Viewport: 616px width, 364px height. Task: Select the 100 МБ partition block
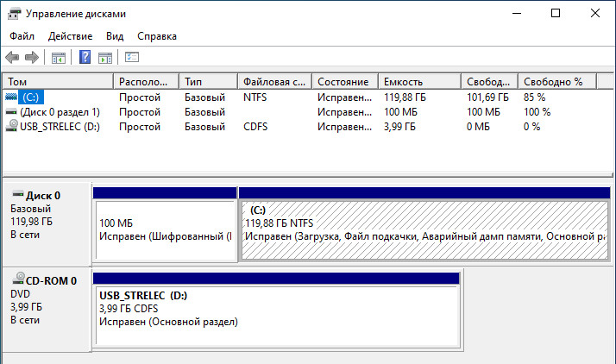coord(165,230)
